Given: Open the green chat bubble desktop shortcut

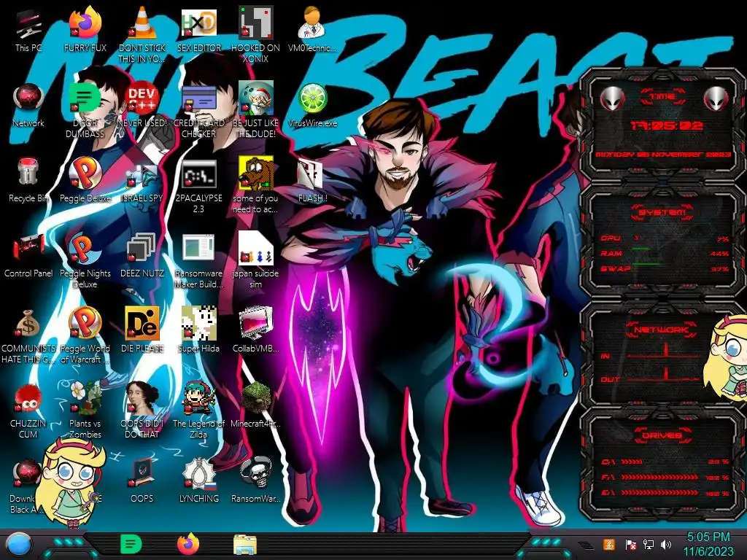Looking at the screenshot, I should click(85, 109).
